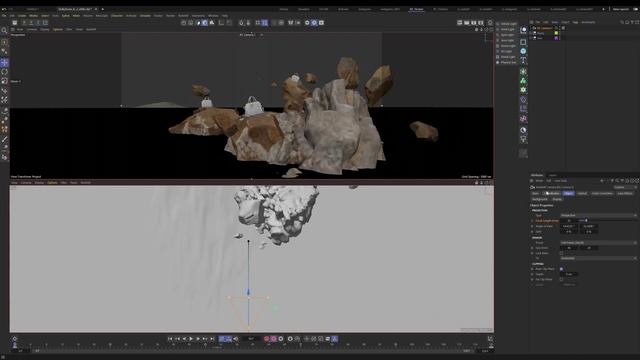The height and width of the screenshot is (360, 640).
Task: Click the camera icon beside RS Camera 1 label
Action: (x=262, y=35)
